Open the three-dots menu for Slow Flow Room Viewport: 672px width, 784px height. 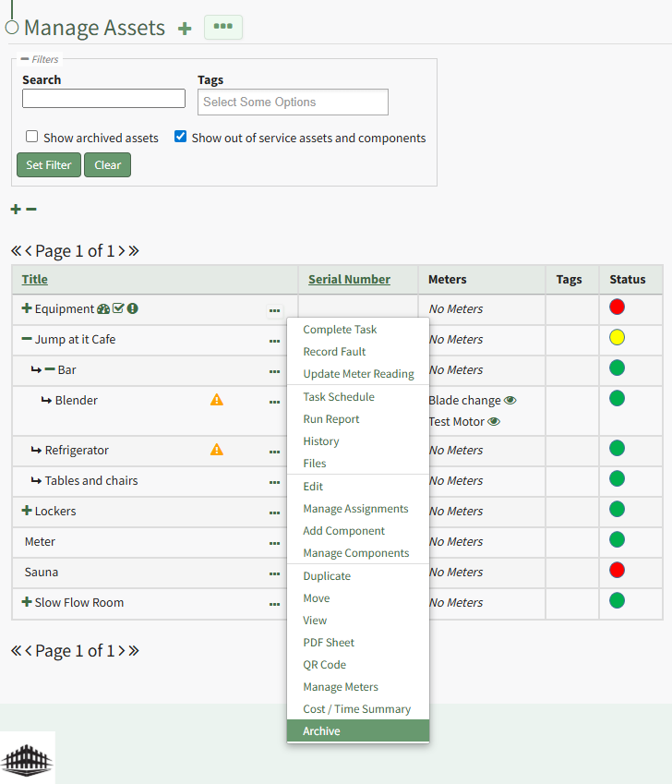(x=274, y=603)
